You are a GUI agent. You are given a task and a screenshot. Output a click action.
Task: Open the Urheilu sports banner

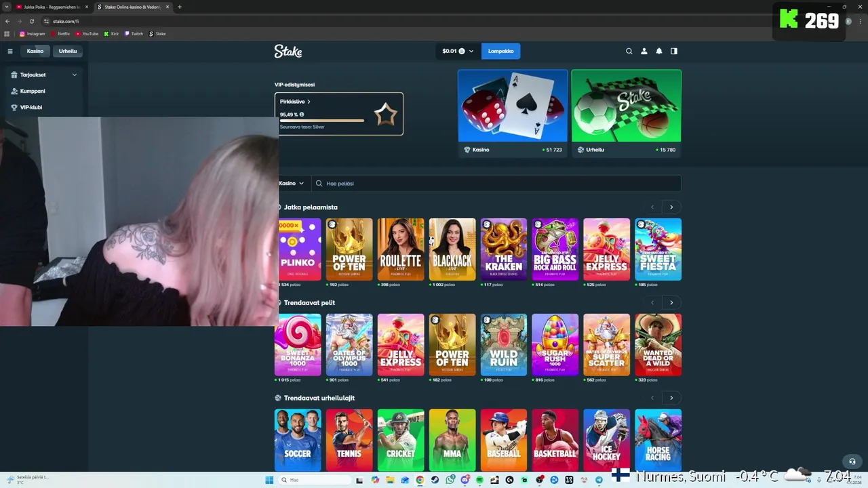(x=626, y=114)
